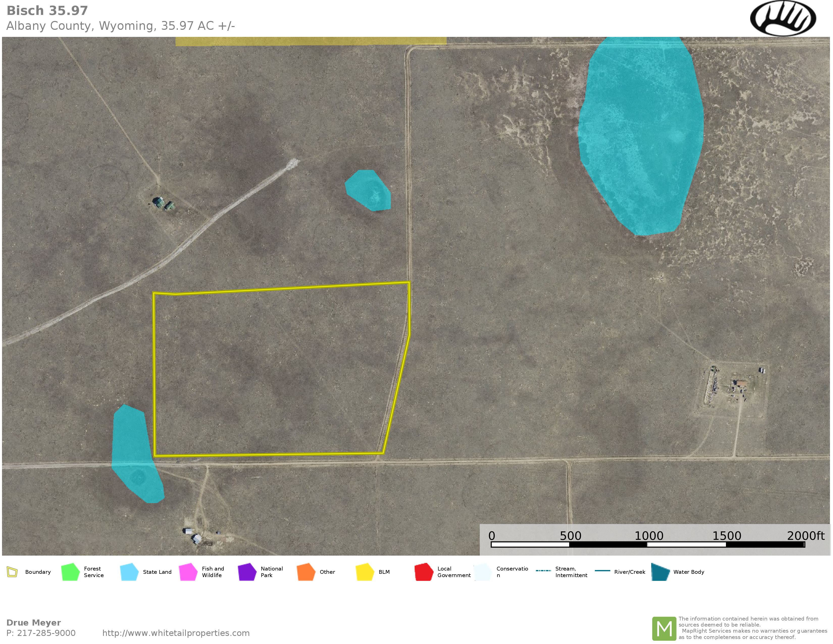Click the large blue water body area
833x644 pixels.
(x=641, y=134)
